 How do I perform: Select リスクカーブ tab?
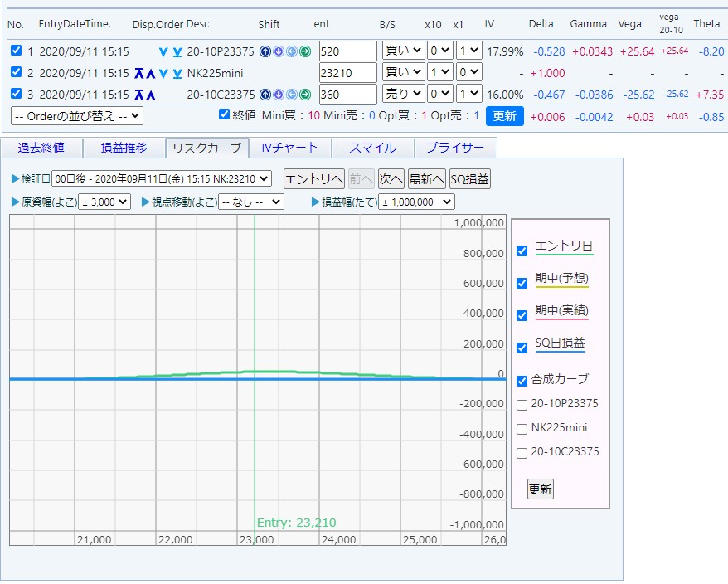(207, 148)
